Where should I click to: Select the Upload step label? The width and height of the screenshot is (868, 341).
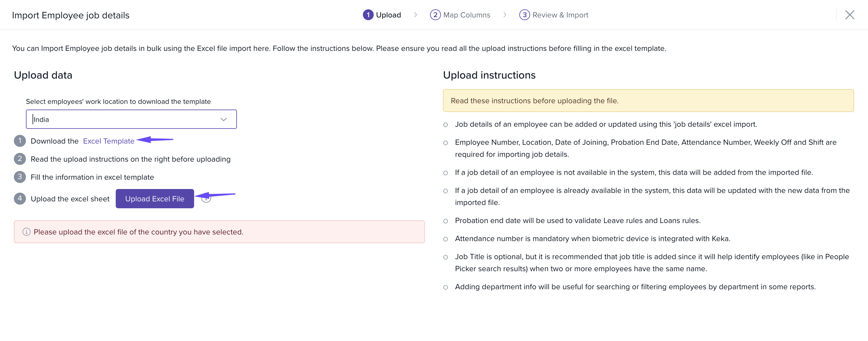tap(388, 15)
